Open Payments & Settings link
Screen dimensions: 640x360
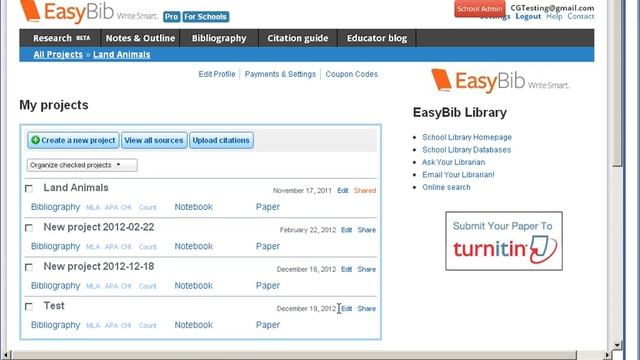(280, 74)
